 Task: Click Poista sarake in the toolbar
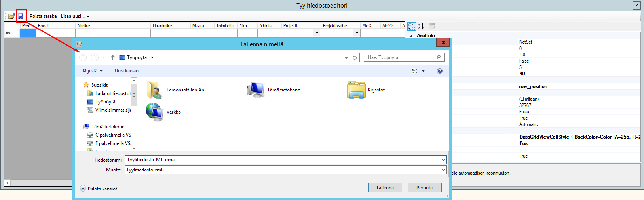coord(43,16)
